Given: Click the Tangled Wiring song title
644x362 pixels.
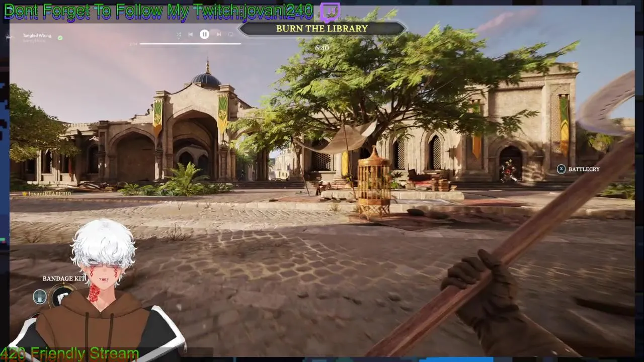Looking at the screenshot, I should pos(37,36).
